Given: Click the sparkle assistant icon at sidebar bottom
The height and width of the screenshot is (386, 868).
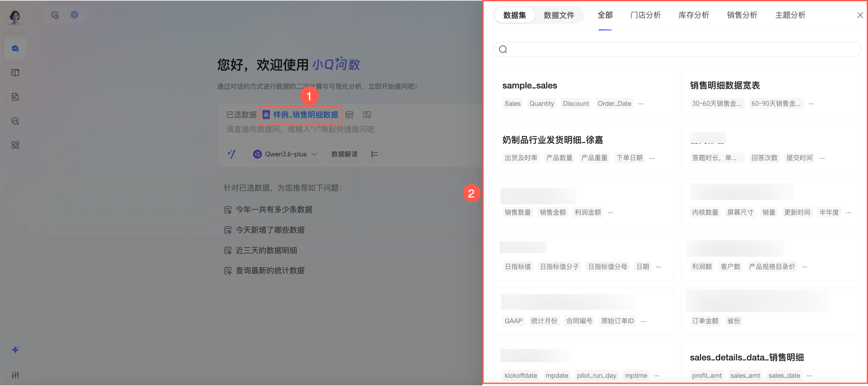Looking at the screenshot, I should click(15, 350).
